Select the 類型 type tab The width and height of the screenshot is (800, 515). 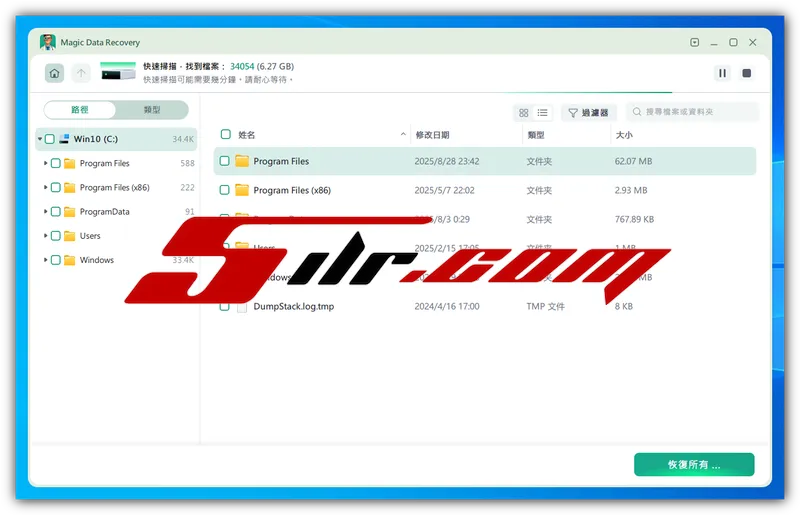pyautogui.click(x=152, y=110)
